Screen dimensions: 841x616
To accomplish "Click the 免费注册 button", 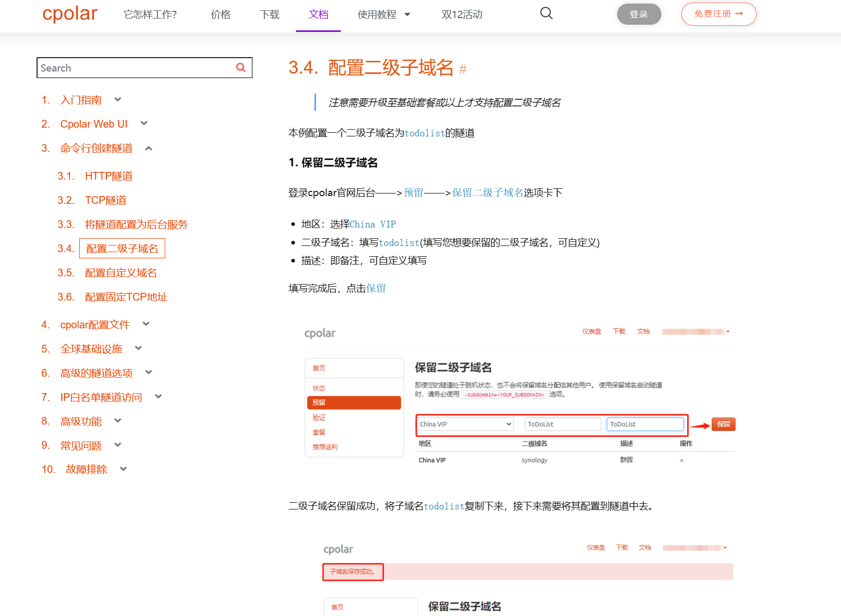I will [719, 14].
